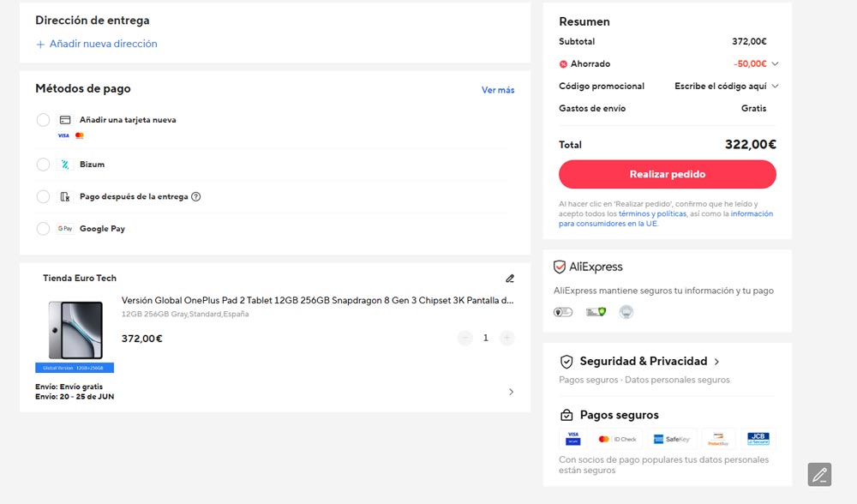Image resolution: width=857 pixels, height=504 pixels.
Task: Click the round blue security badge under AliExpress
Action: click(x=626, y=312)
